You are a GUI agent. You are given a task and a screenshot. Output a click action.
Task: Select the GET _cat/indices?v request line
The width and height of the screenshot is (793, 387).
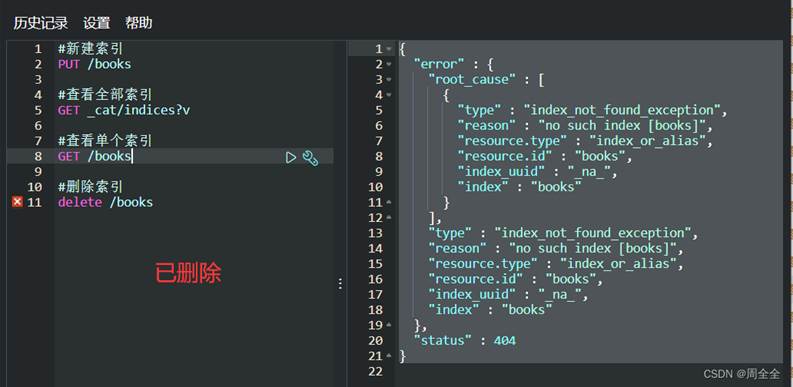click(124, 110)
